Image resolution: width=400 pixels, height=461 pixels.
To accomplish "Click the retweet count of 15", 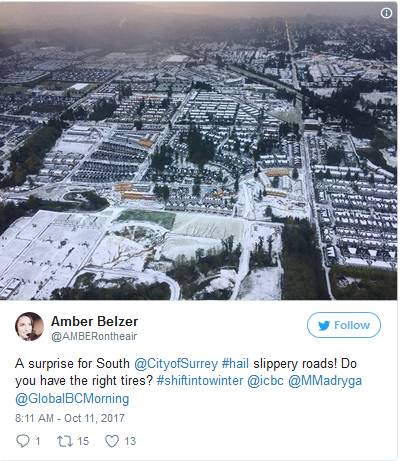I will 83,441.
